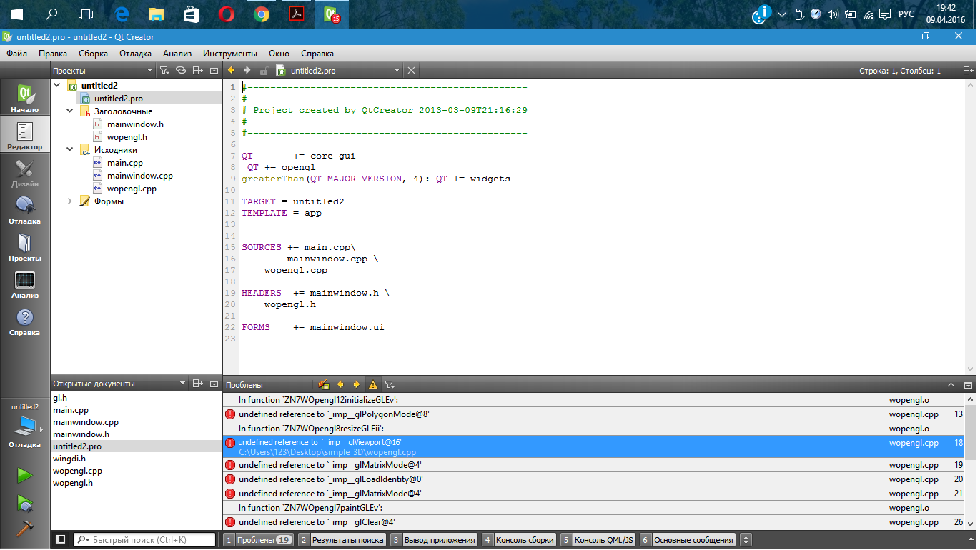
Task: Click the file lock icon in editor toolbar
Action: pos(264,71)
